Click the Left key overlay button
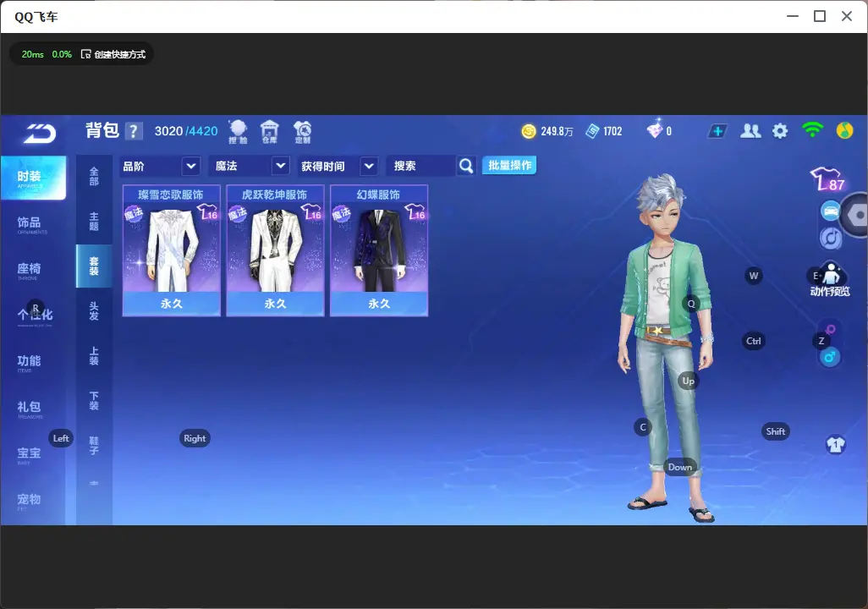 coord(61,438)
